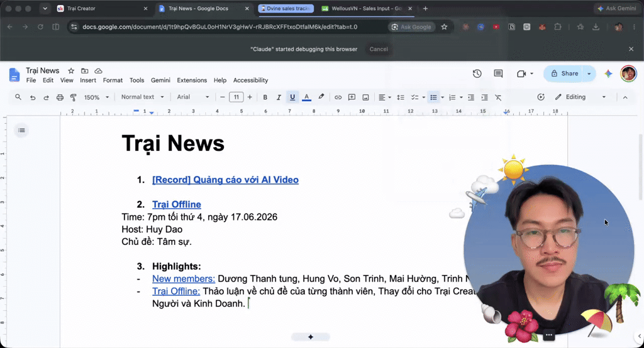This screenshot has width=644, height=348.
Task: Toggle bold formatting
Action: 265,97
